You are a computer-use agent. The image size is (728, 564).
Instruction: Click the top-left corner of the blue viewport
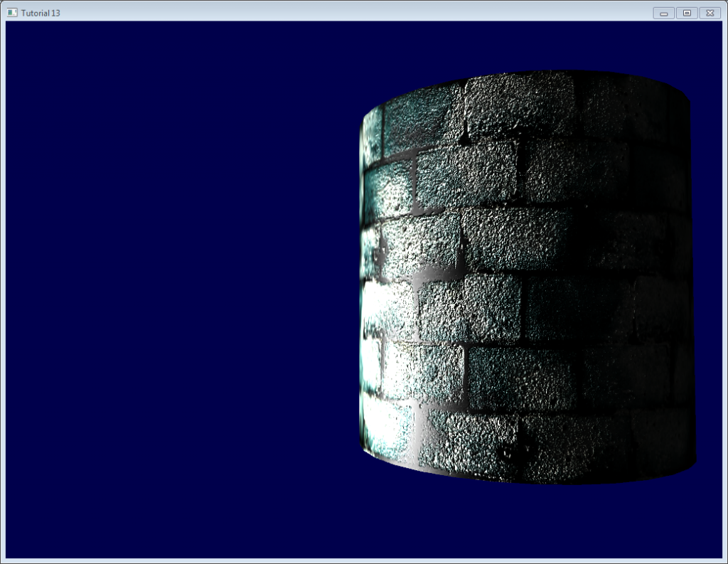pyautogui.click(x=9, y=23)
